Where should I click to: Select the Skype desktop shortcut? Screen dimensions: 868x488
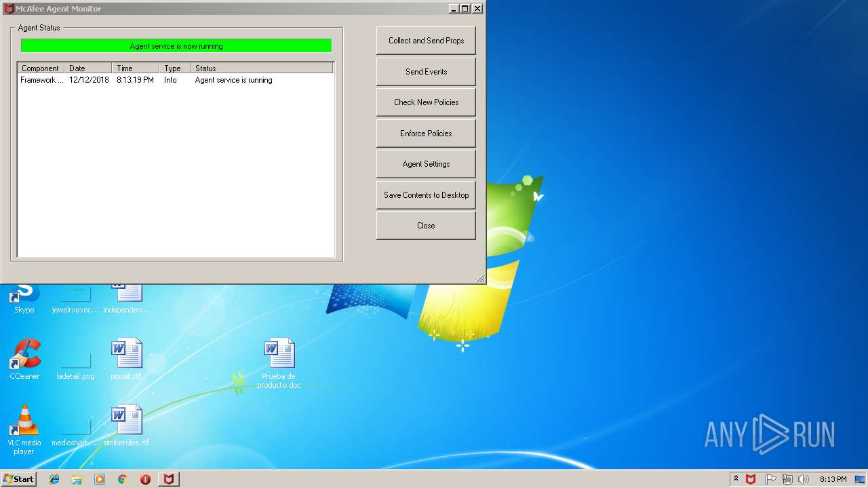coord(24,298)
